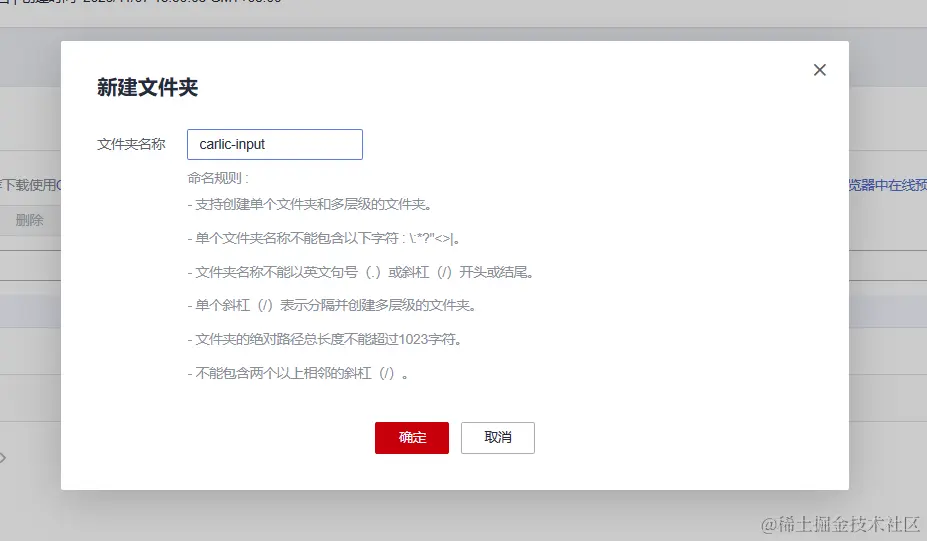Click the 文件夹名称 label
Image resolution: width=927 pixels, height=541 pixels.
131,144
